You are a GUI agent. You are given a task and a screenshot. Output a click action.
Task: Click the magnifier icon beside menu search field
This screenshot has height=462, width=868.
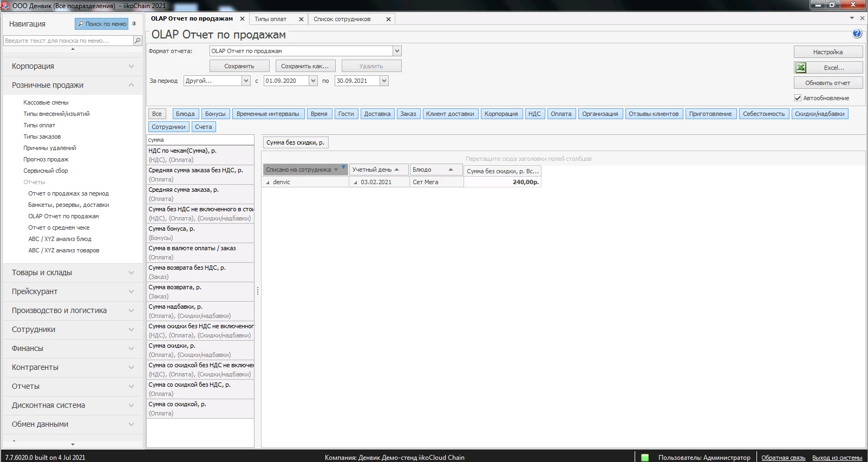pyautogui.click(x=138, y=41)
